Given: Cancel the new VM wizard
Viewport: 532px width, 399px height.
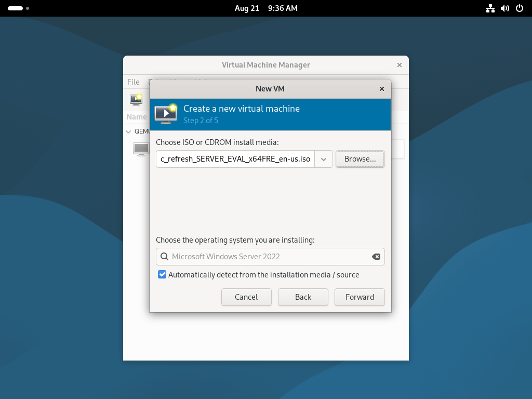Looking at the screenshot, I should point(246,297).
